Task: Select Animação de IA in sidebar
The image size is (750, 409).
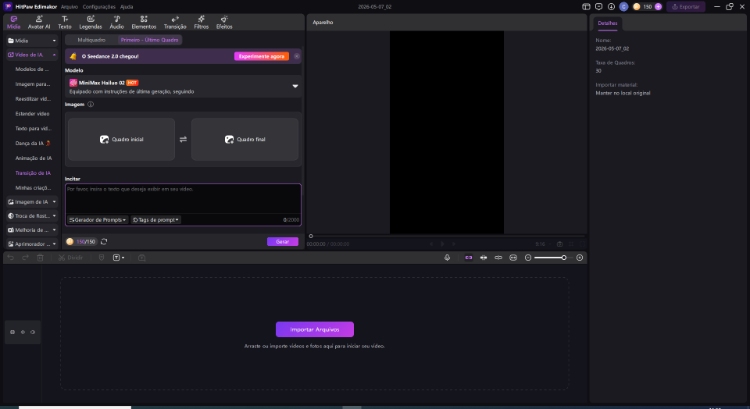Action: pos(33,158)
